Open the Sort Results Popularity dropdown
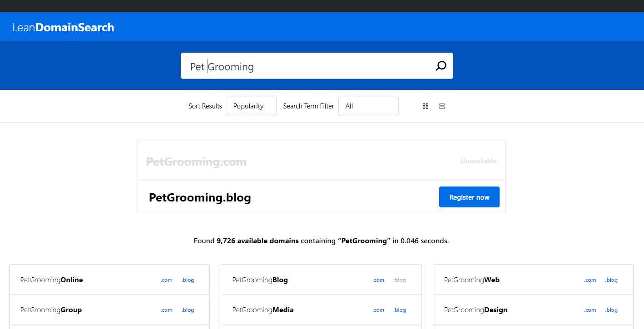This screenshot has width=644, height=329. click(x=251, y=106)
